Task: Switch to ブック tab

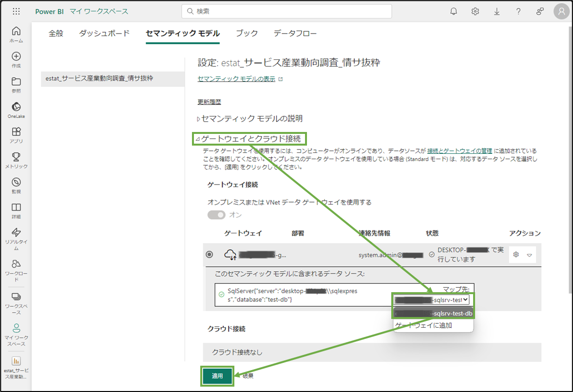Action: tap(247, 33)
